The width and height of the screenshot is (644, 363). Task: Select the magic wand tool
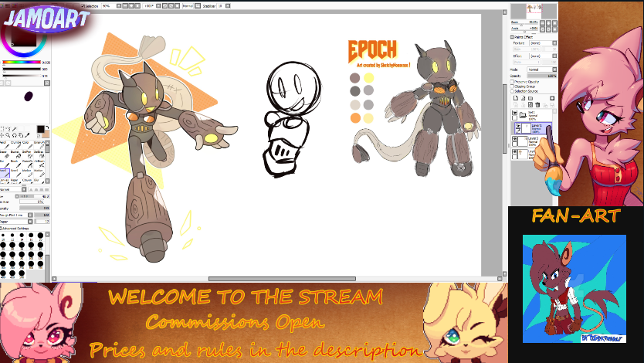[15, 129]
